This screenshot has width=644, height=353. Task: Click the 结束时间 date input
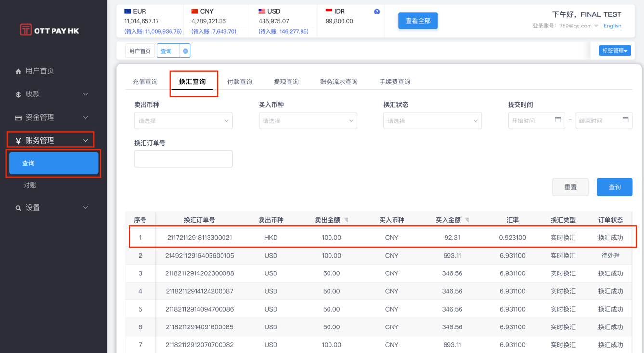pyautogui.click(x=604, y=121)
